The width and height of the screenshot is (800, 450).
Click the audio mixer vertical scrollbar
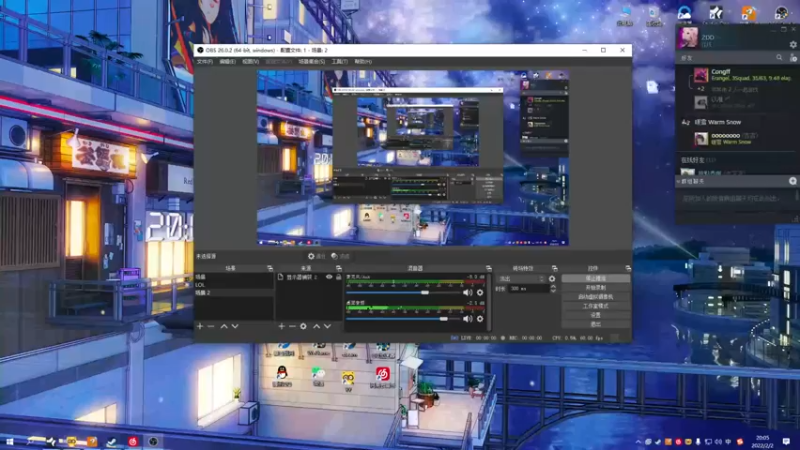[x=490, y=301]
